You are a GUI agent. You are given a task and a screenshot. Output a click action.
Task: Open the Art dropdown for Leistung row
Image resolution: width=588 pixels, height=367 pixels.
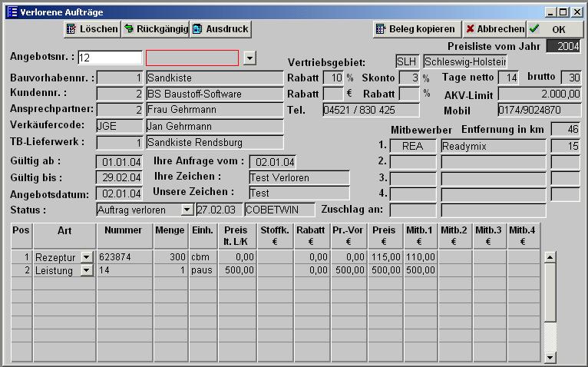click(x=86, y=270)
